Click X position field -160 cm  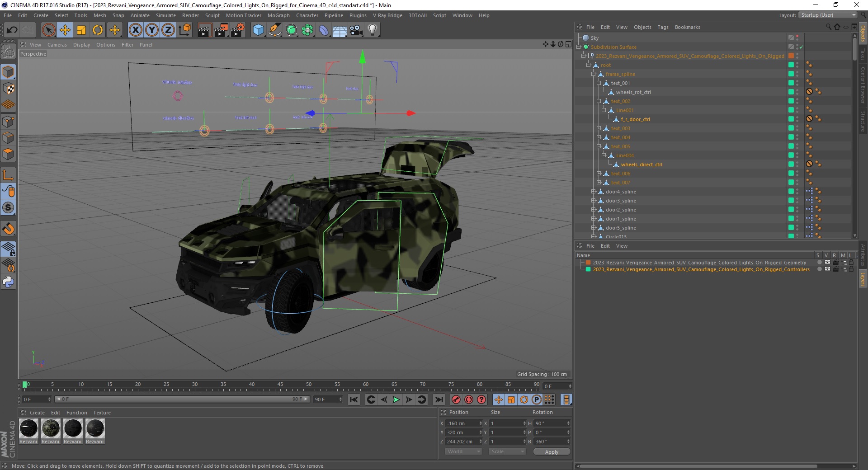pos(464,423)
